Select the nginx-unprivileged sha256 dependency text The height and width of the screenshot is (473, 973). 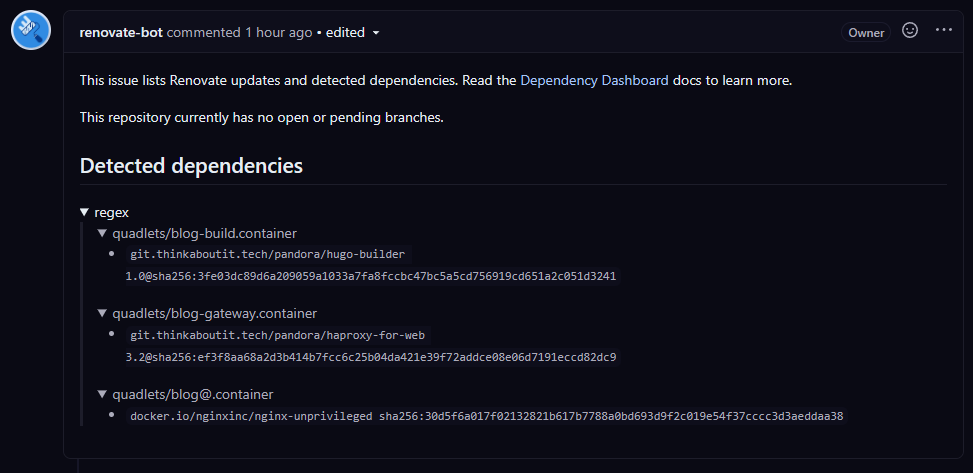[486, 416]
